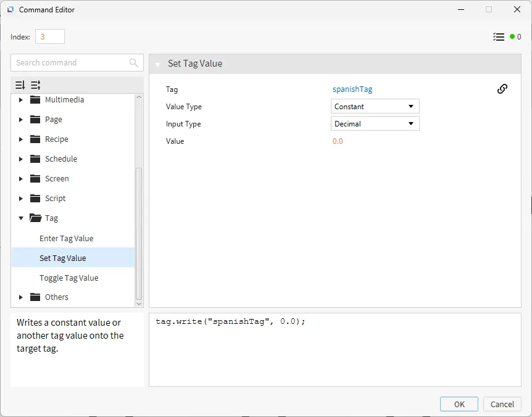Click the first sort icon above the command tree
Viewport: 532px width, 417px height.
point(20,85)
